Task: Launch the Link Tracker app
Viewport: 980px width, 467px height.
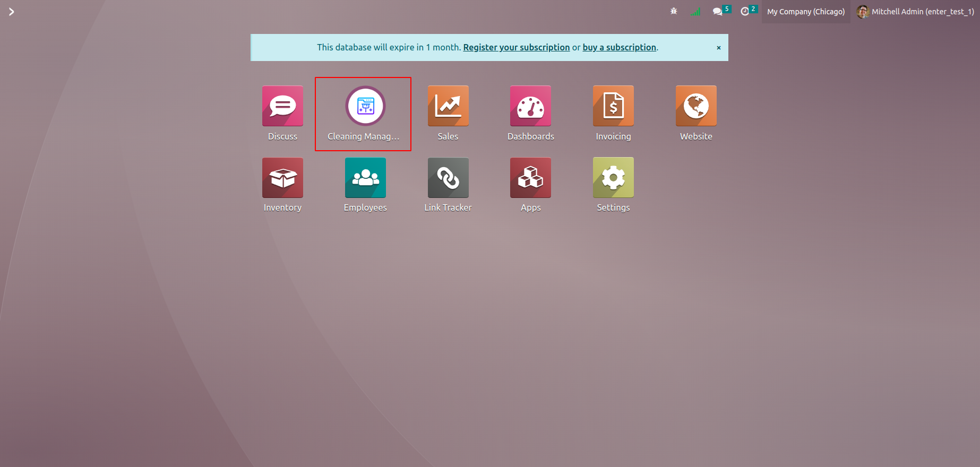Action: (x=448, y=178)
